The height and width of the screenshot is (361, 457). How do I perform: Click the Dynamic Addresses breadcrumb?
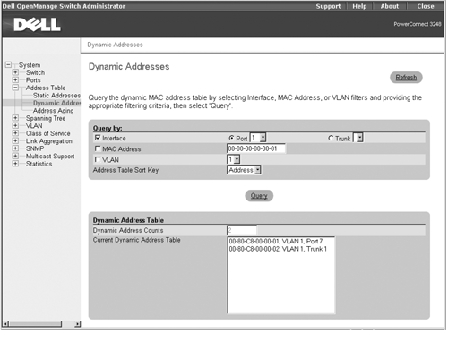point(115,45)
